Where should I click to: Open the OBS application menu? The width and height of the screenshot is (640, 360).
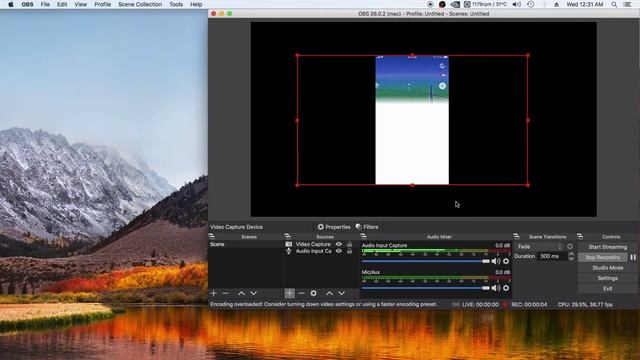click(27, 4)
